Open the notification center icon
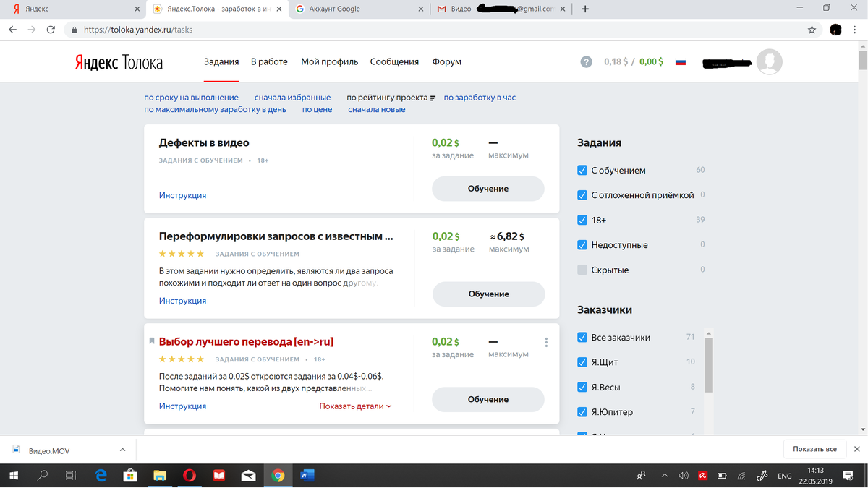The width and height of the screenshot is (868, 488). 848,475
